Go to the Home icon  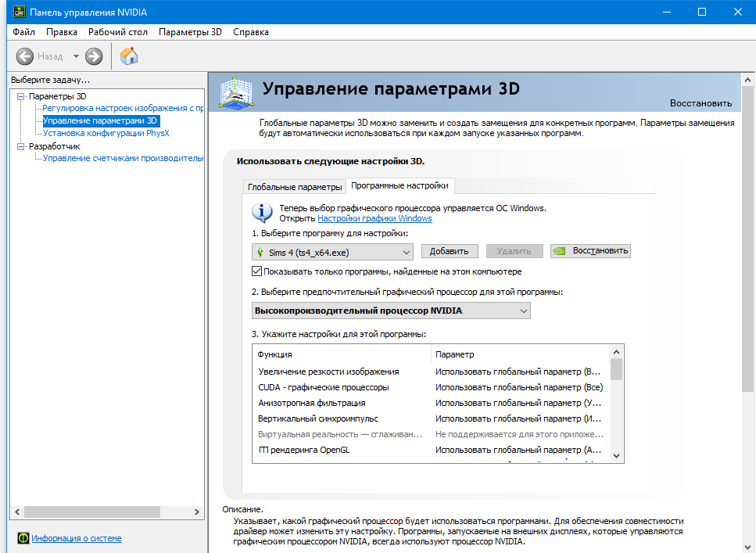coord(129,56)
